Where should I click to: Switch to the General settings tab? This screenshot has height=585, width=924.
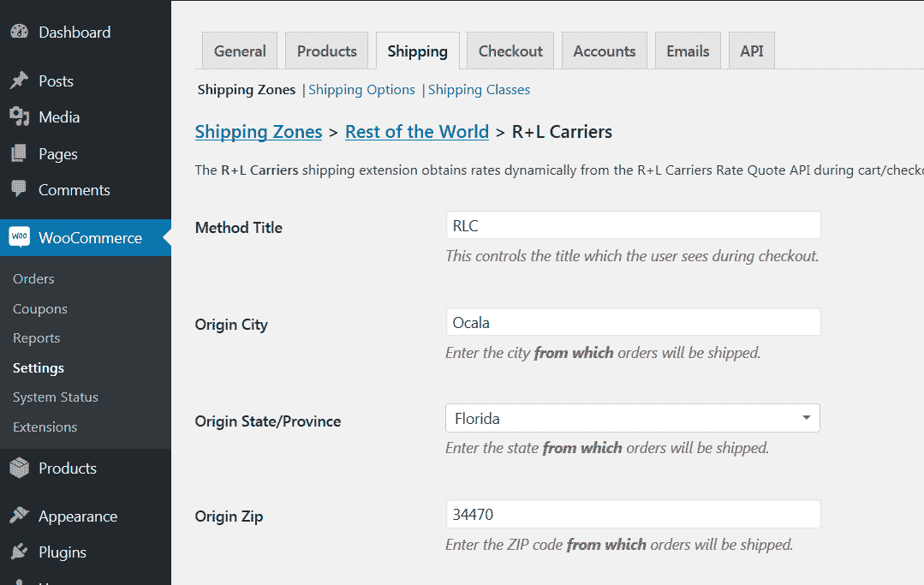(x=240, y=51)
